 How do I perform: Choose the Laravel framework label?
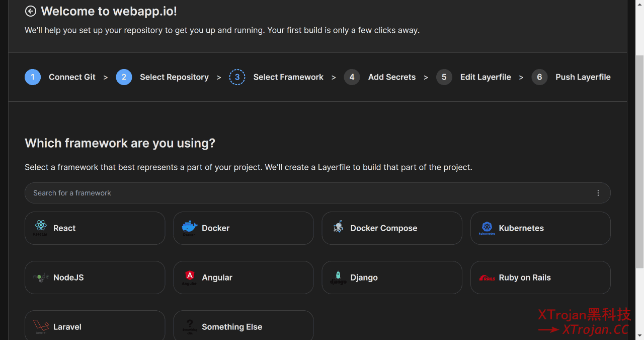tap(67, 327)
